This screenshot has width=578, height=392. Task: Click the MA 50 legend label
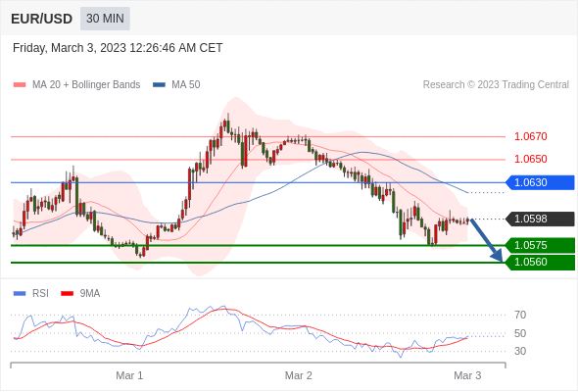click(186, 85)
